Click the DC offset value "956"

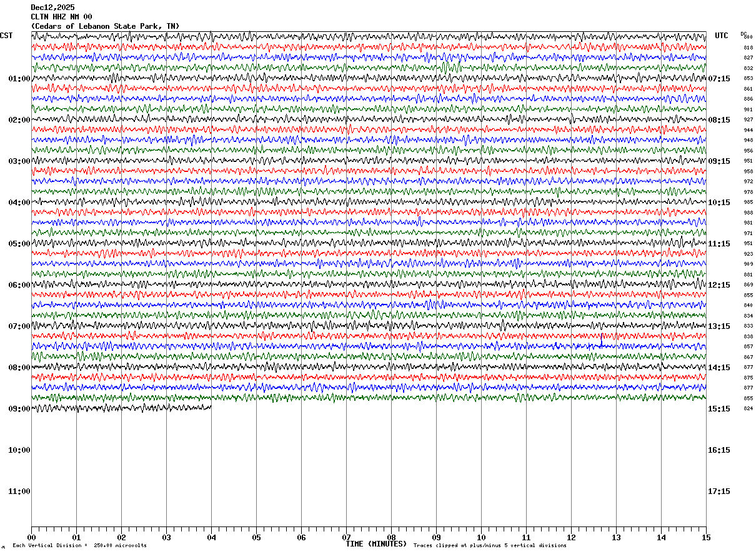point(748,151)
